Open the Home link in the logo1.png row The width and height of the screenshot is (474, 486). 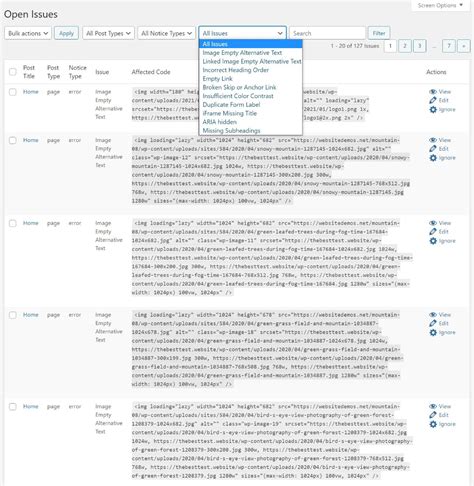click(x=31, y=92)
